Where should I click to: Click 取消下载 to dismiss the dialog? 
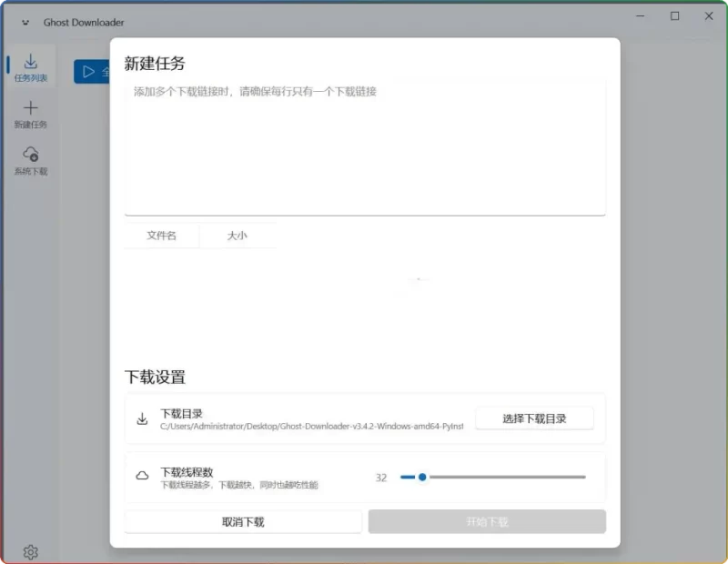coord(241,520)
